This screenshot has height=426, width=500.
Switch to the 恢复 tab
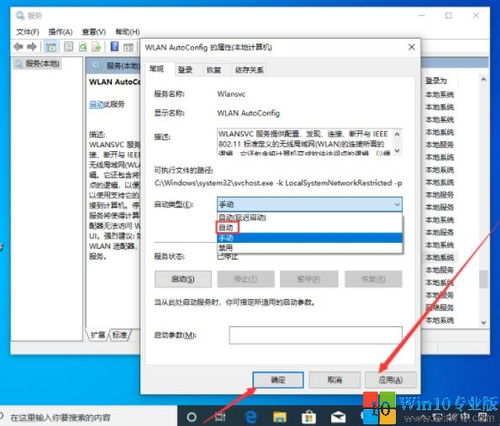214,70
